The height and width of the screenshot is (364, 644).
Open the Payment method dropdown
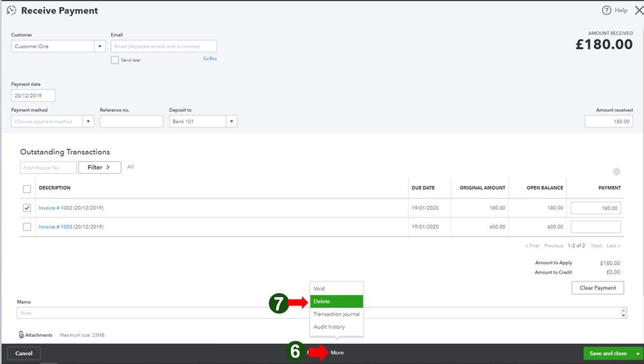click(88, 121)
